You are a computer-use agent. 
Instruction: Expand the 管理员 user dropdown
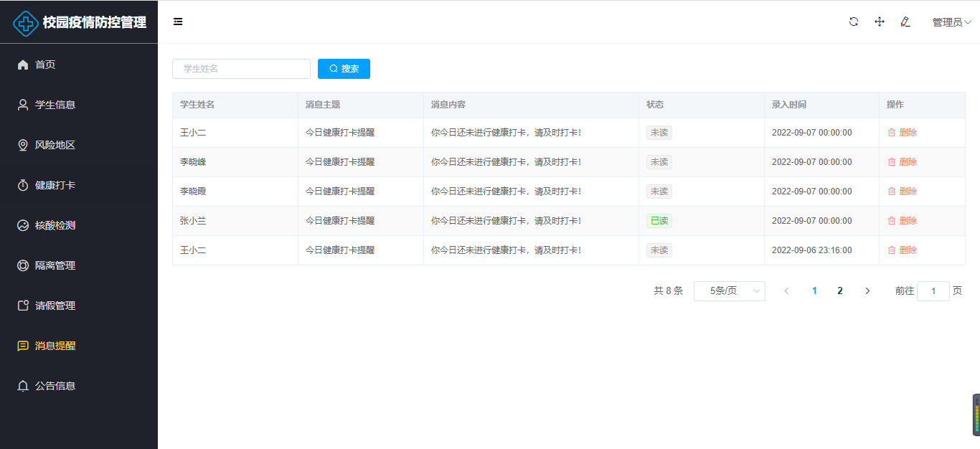click(951, 22)
